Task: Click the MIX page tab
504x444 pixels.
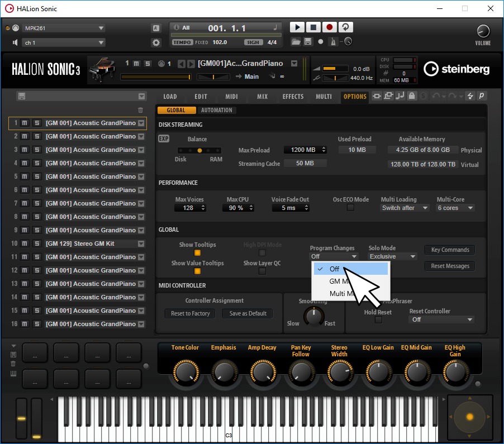Action: (262, 97)
